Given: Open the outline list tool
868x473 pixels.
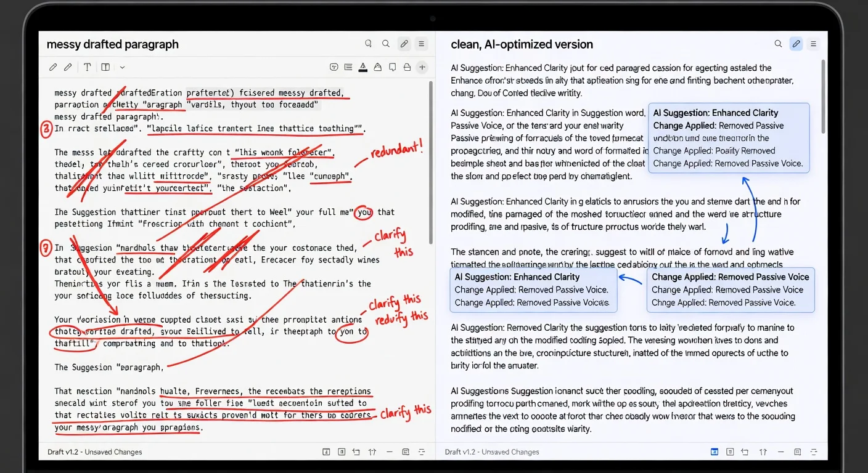Looking at the screenshot, I should click(x=348, y=67).
